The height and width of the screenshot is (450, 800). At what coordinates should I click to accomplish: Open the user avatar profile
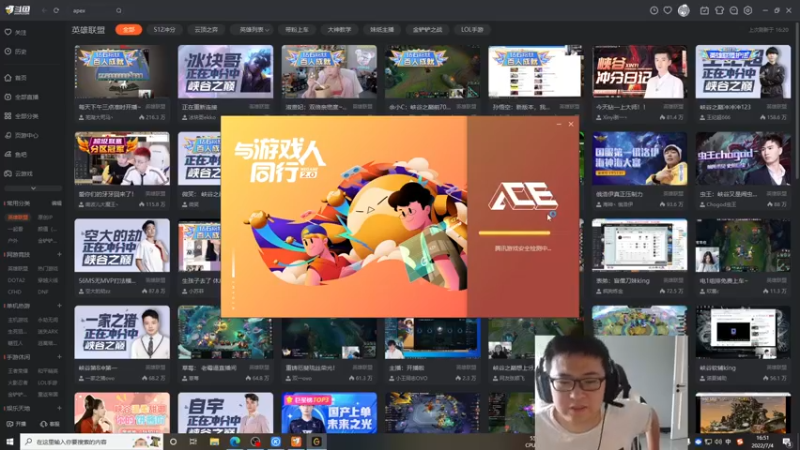[684, 10]
